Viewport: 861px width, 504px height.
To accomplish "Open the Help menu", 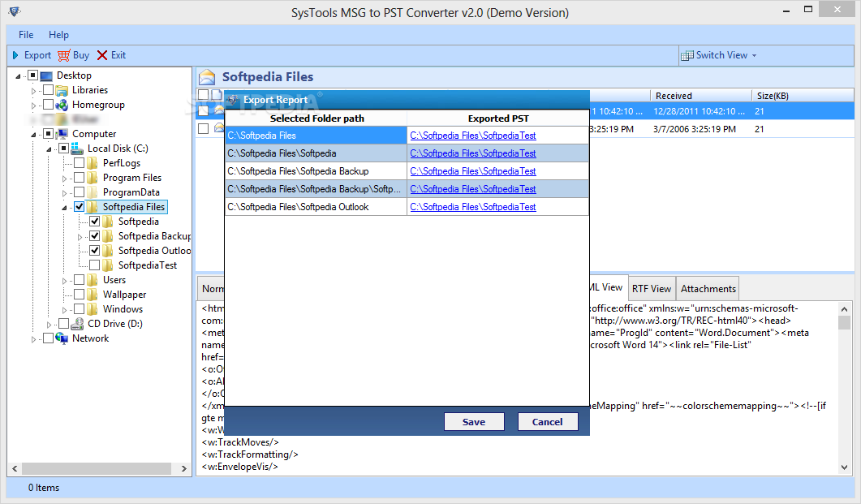I will pyautogui.click(x=58, y=35).
